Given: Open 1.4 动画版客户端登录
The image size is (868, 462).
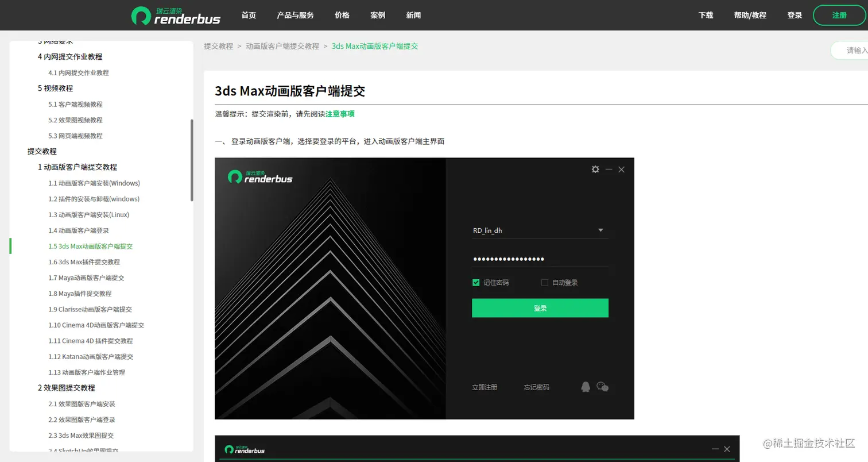Looking at the screenshot, I should pyautogui.click(x=79, y=230).
